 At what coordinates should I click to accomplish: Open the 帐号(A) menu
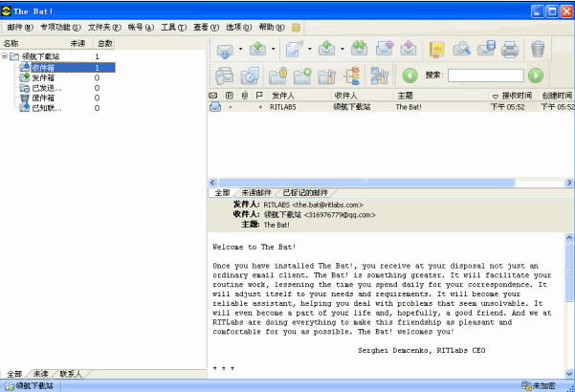point(141,27)
